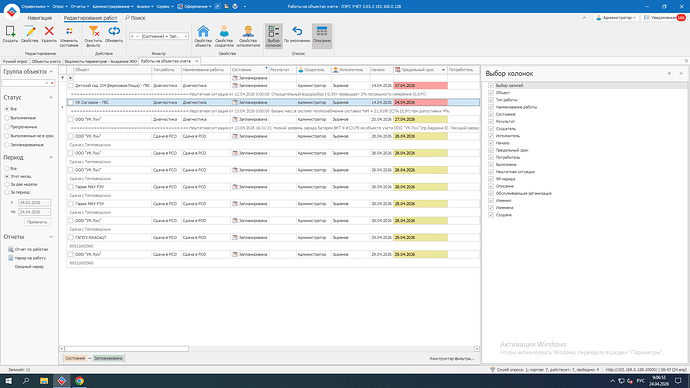Viewport: 690px width, 388px height.
Task: Tick the checkbox for row ГАПОУ ККАСиЦТ
Action: tap(70, 238)
